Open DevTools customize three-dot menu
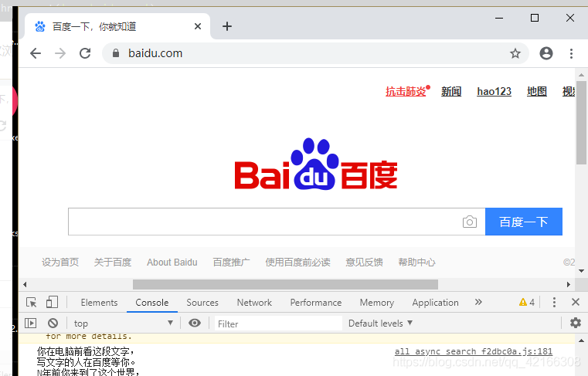This screenshot has width=588, height=376. [x=554, y=302]
